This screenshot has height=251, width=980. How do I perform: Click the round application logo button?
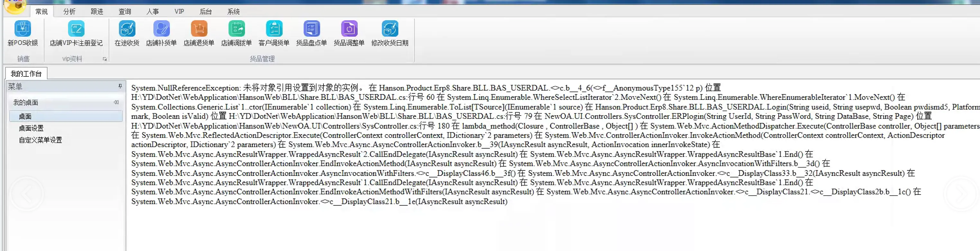[x=14, y=5]
